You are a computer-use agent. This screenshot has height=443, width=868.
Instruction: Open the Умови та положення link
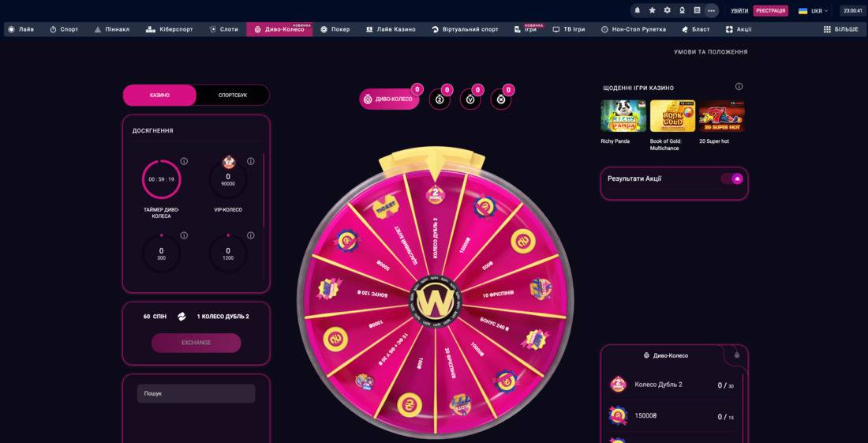[710, 51]
